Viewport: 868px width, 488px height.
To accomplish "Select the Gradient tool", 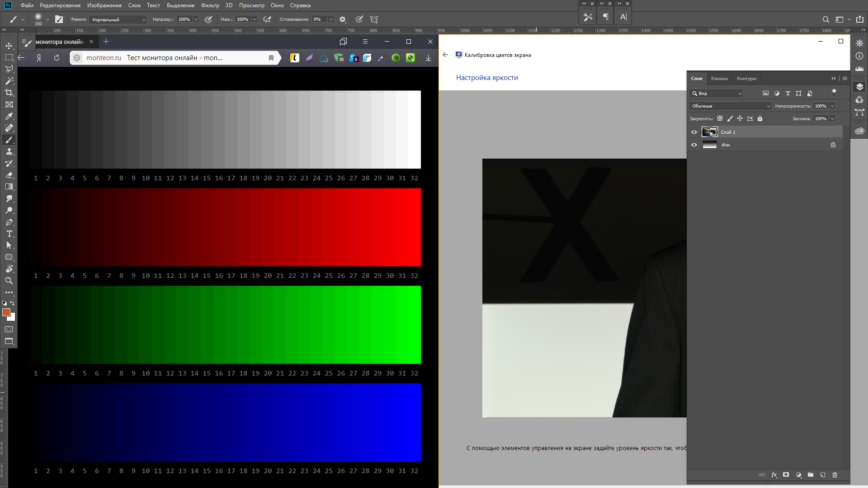I will coord(9,187).
